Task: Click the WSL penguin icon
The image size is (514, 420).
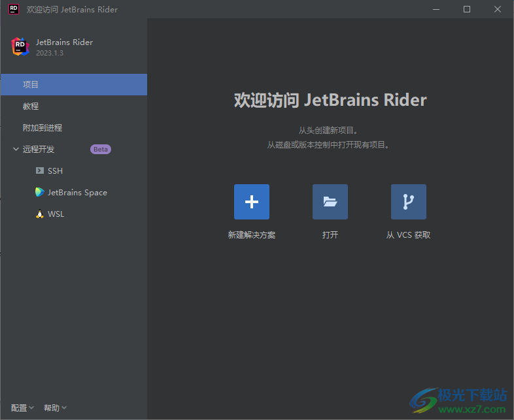Action: tap(40, 214)
